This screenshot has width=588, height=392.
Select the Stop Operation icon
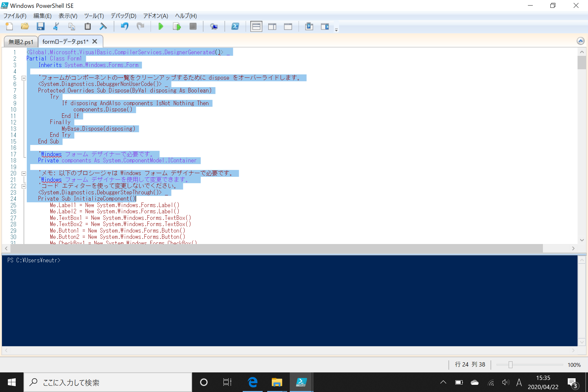point(193,26)
